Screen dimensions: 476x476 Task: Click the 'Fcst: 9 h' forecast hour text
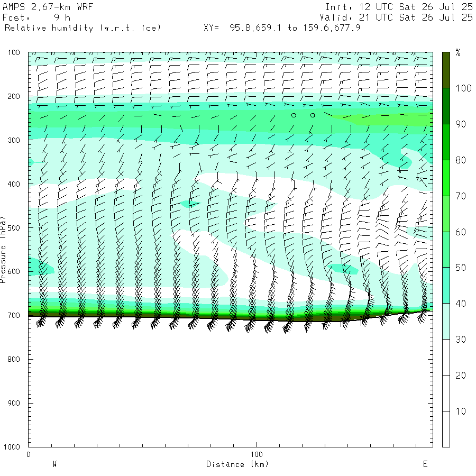(x=36, y=17)
